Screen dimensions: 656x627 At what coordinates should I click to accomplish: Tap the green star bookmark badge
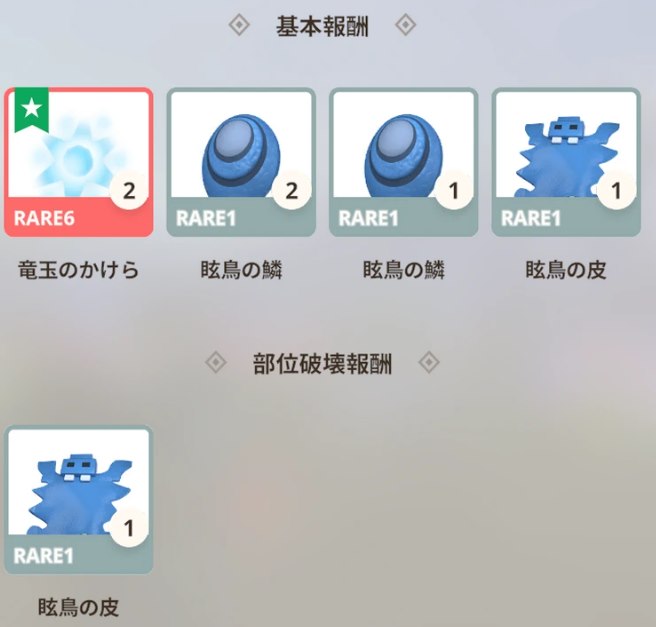(x=31, y=110)
